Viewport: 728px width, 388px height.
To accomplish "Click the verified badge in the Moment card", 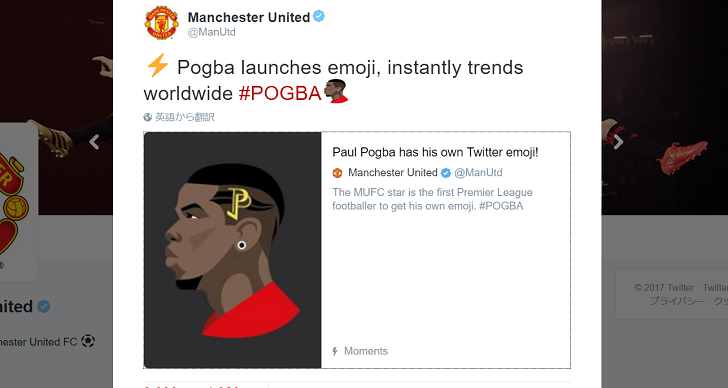I will point(446,173).
